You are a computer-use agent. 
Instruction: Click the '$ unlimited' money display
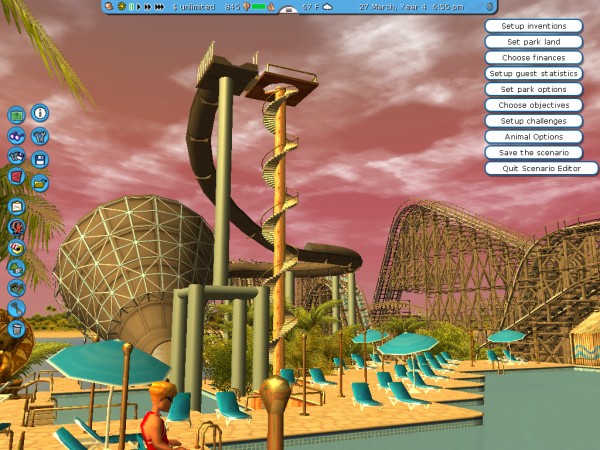click(x=194, y=7)
